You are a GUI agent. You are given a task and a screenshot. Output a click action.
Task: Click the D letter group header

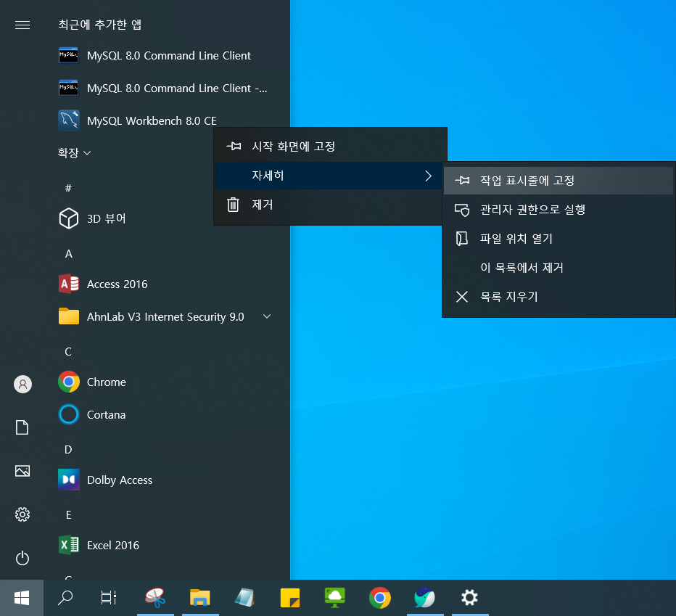(x=68, y=450)
